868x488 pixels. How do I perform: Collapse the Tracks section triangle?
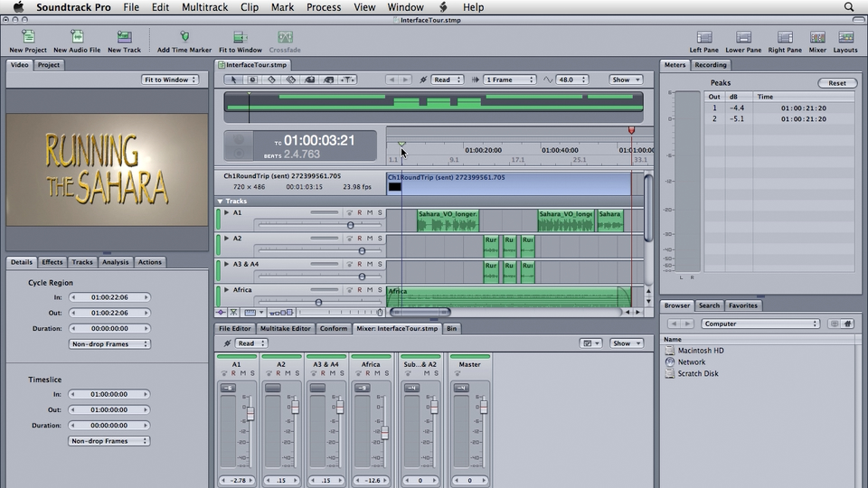220,202
